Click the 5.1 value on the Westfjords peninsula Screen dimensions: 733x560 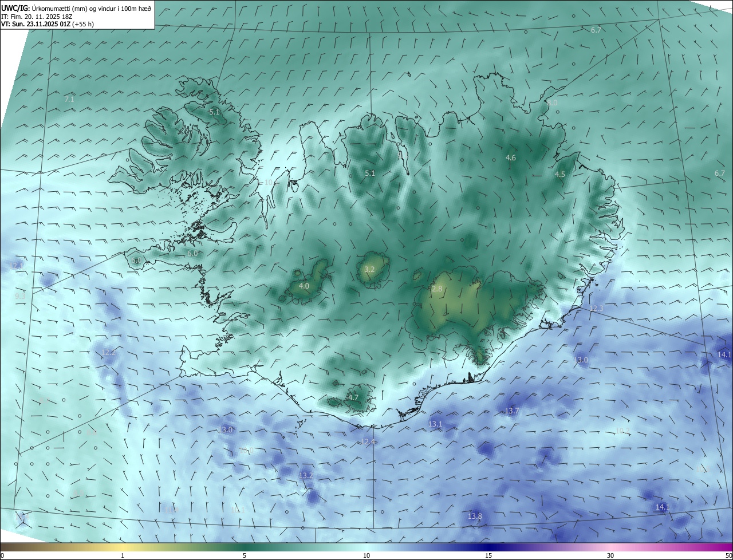(214, 112)
